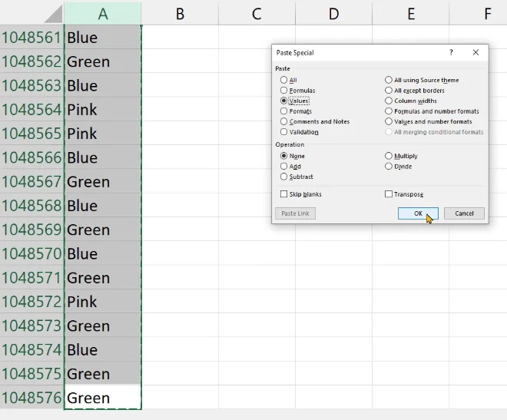Choose All except borders option

coord(389,90)
